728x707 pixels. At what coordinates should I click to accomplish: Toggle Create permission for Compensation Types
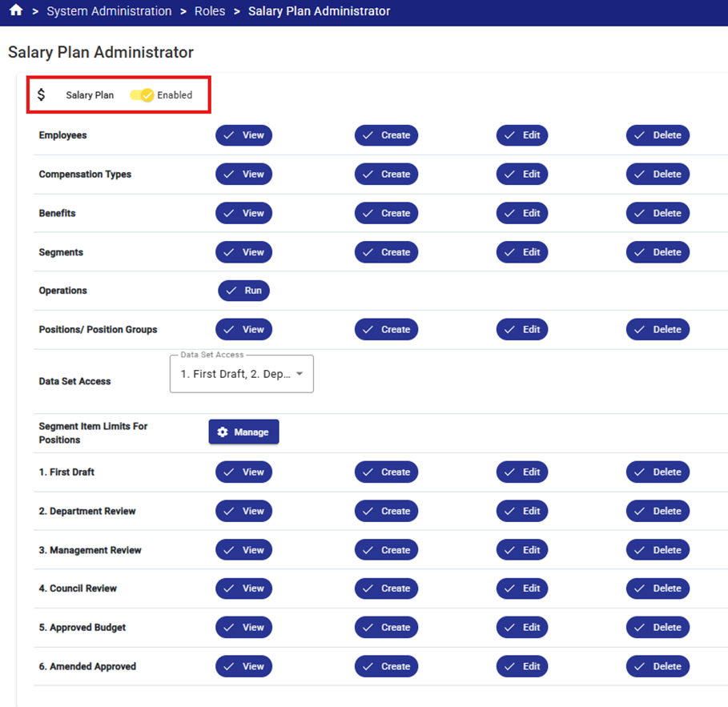[x=386, y=174]
